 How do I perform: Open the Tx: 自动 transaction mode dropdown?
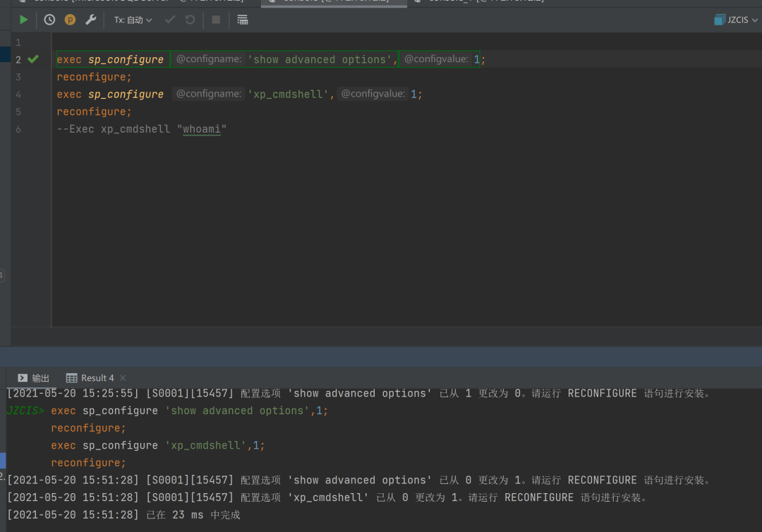click(133, 20)
